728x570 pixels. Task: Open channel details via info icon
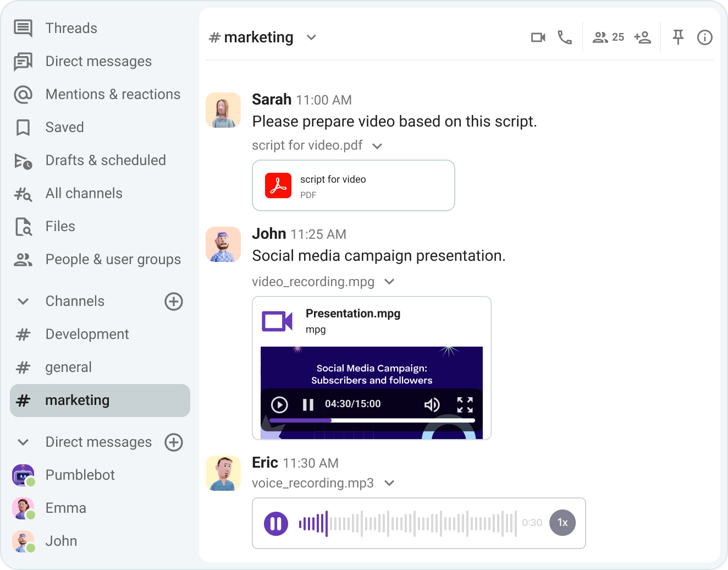pos(704,37)
